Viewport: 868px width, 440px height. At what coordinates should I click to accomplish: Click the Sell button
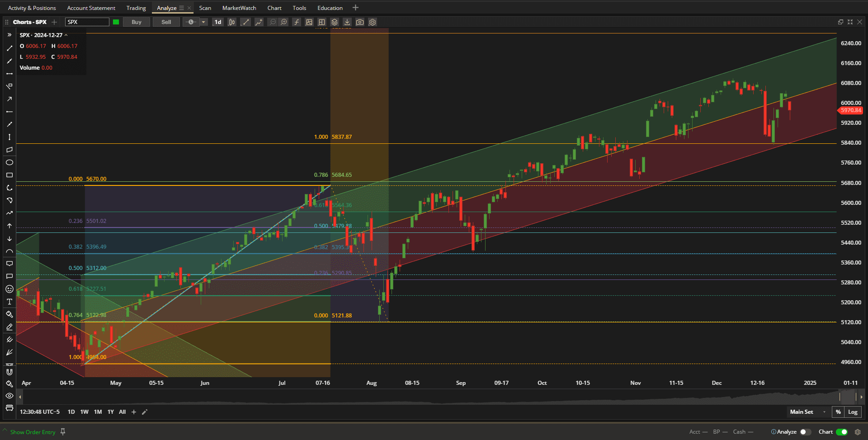tap(166, 22)
